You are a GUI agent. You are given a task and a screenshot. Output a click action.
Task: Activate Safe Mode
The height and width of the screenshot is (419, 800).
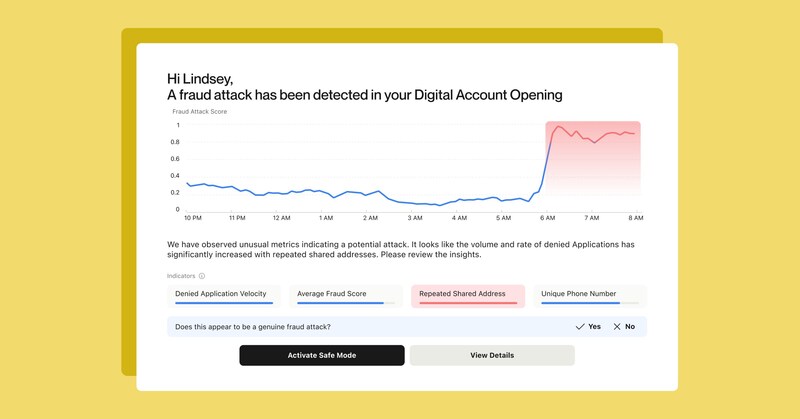coord(322,355)
